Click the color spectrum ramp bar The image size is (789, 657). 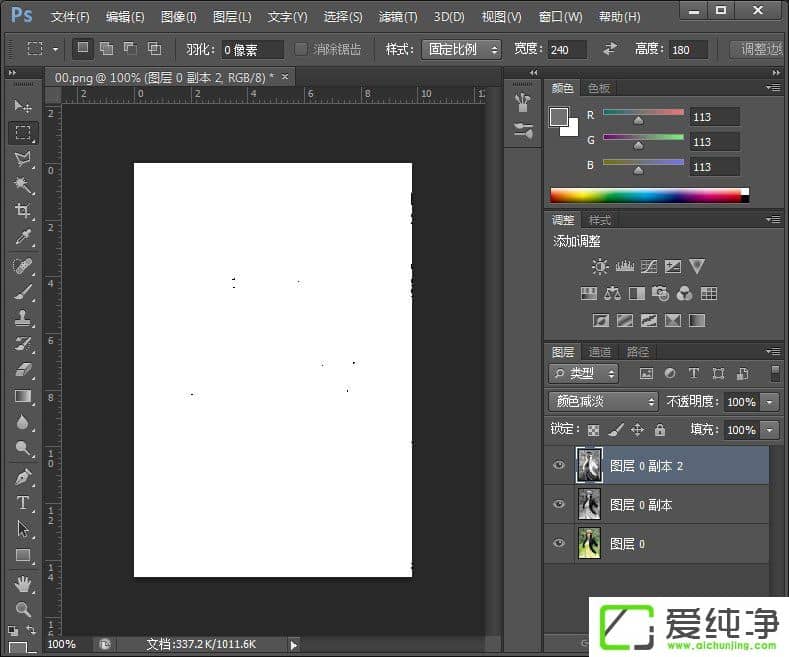[x=646, y=195]
